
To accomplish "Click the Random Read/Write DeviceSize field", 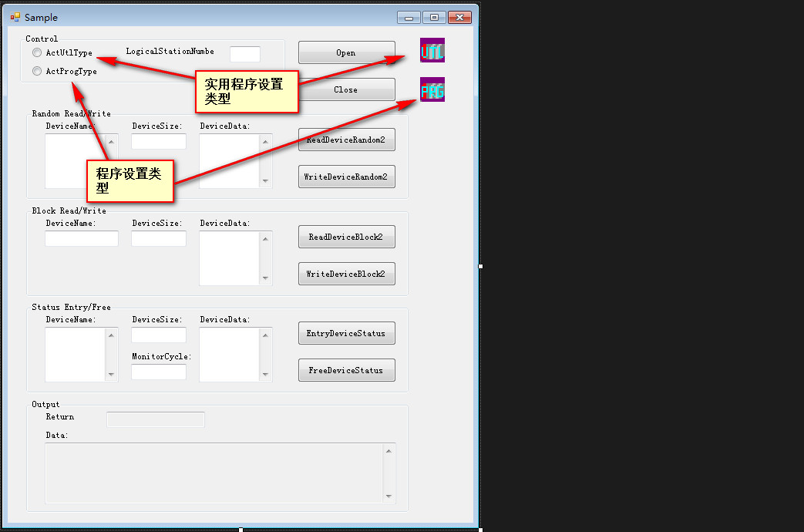I will [x=159, y=142].
